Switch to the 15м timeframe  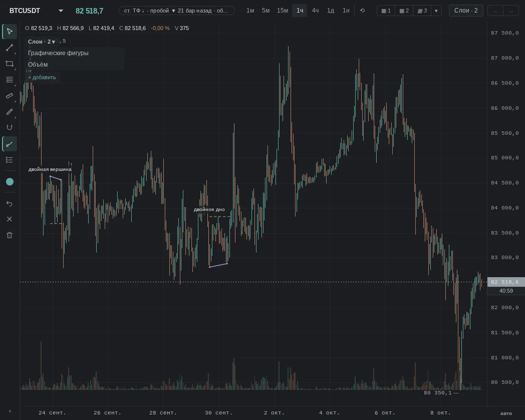pos(282,11)
